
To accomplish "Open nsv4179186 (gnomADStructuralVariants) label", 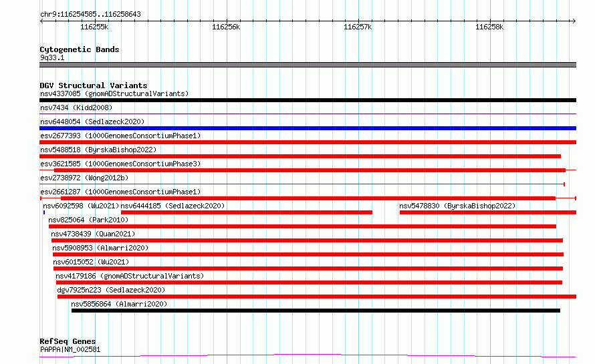I will [130, 276].
